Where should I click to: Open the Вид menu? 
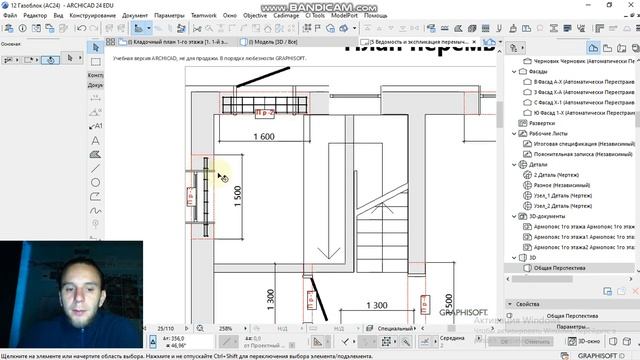(58, 16)
